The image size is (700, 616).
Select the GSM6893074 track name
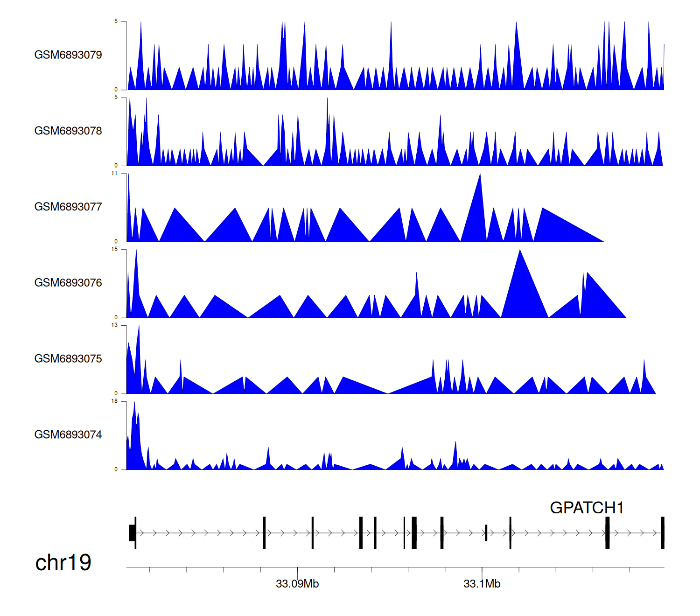pos(68,435)
